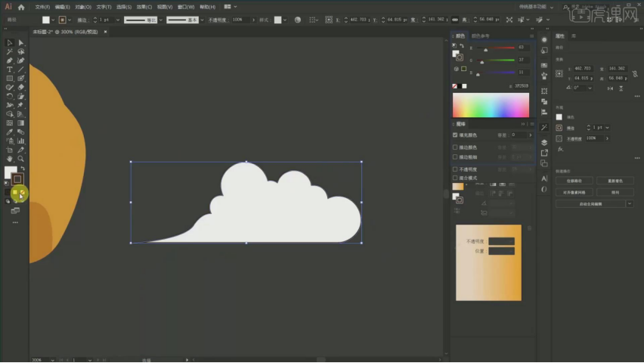Click the Home icon in top bar

tap(21, 6)
